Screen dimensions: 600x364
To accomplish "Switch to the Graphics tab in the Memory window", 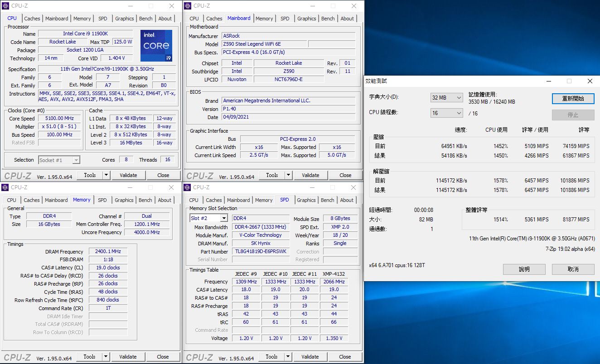I will [124, 200].
